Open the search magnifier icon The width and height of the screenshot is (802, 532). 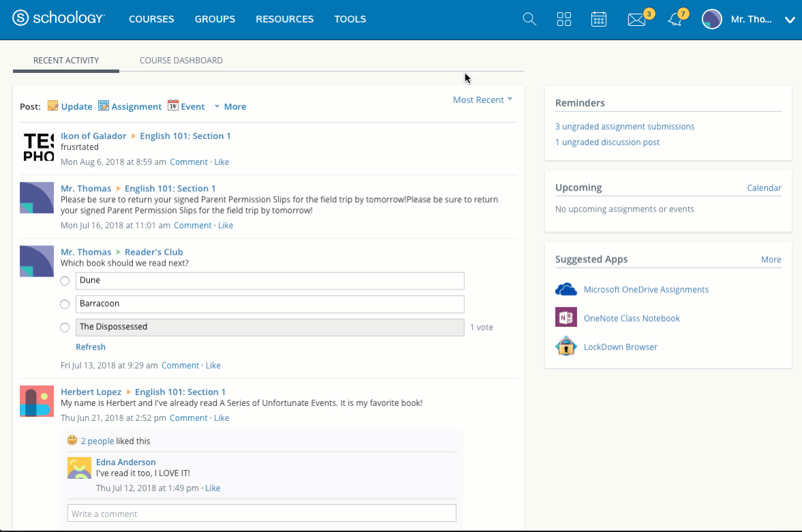coord(529,19)
